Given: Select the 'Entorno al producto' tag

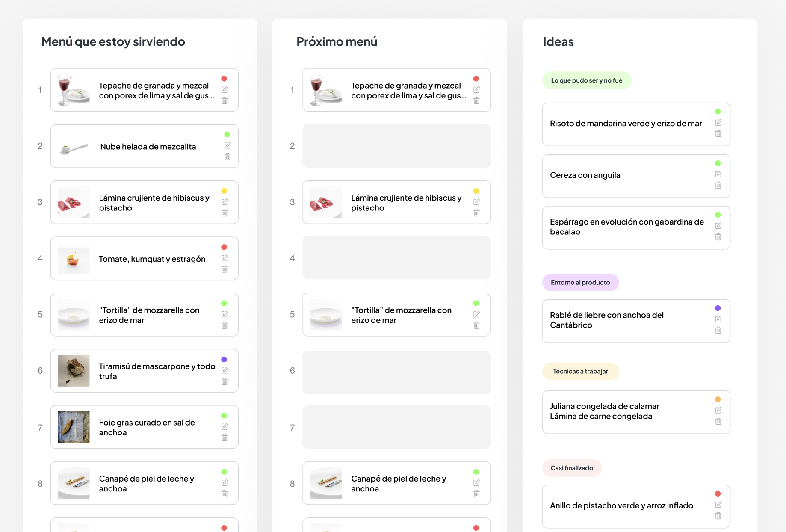Looking at the screenshot, I should (x=580, y=283).
